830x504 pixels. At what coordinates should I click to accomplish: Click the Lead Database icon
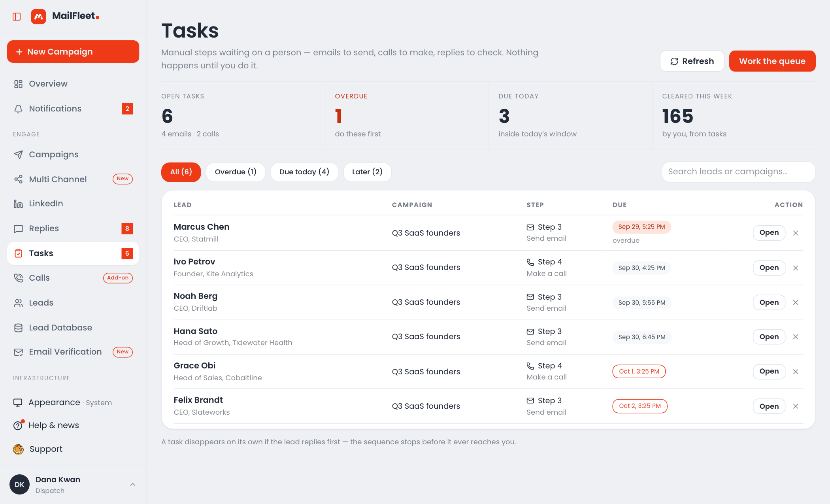coord(18,328)
